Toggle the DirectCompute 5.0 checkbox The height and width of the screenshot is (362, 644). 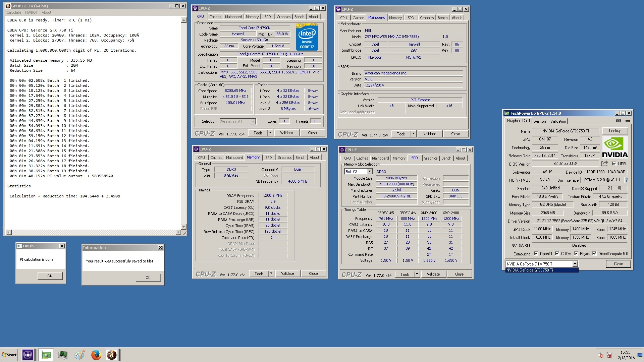tap(594, 254)
